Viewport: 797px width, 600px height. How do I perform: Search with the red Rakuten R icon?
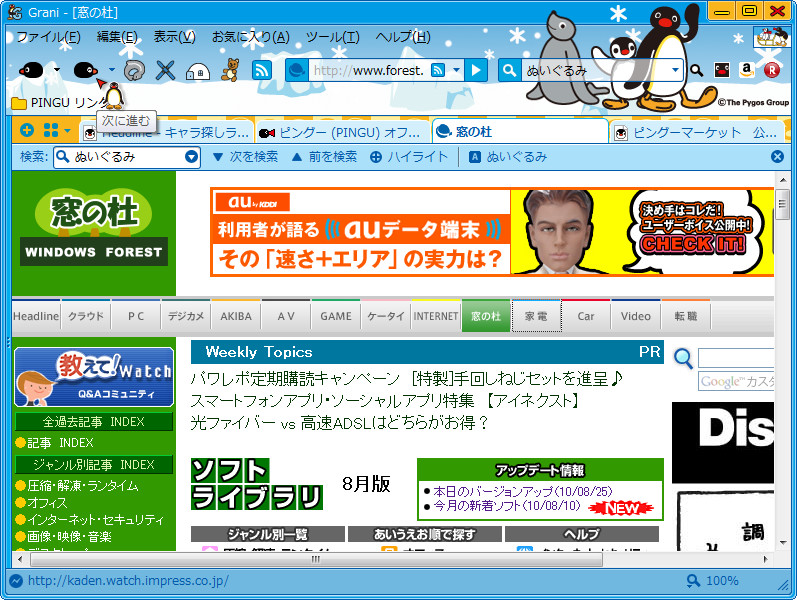pyautogui.click(x=772, y=70)
